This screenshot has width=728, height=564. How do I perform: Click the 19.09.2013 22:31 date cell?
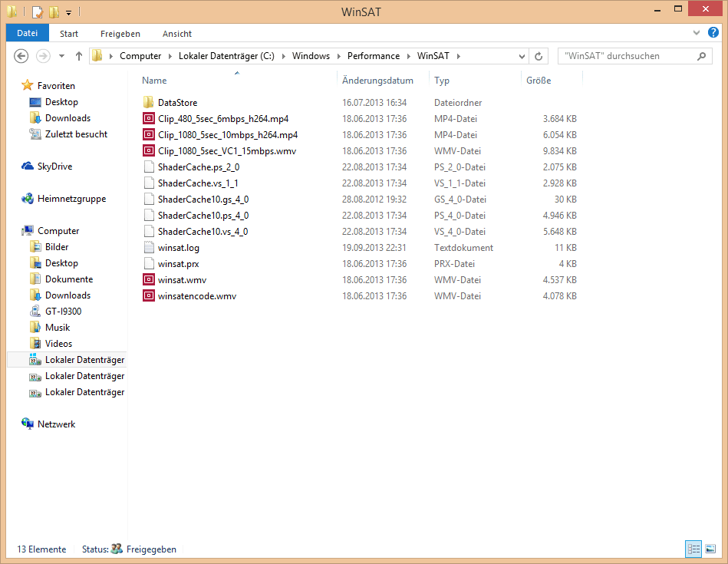374,248
